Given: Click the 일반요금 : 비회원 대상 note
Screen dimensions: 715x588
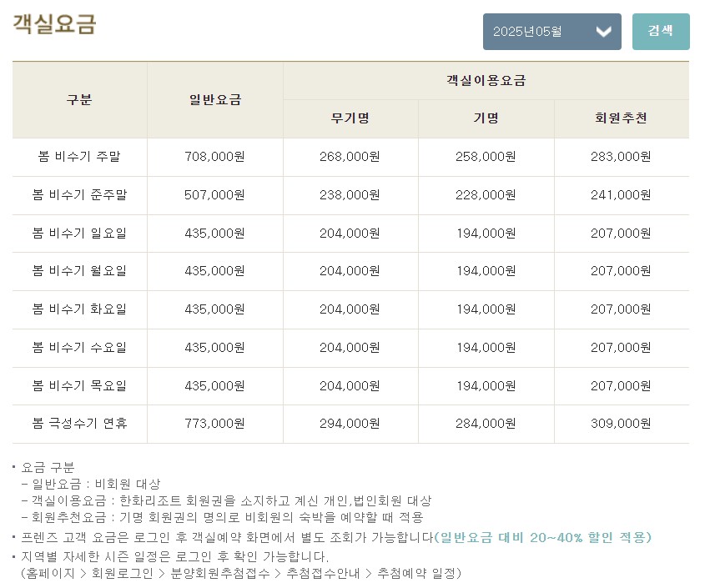Looking at the screenshot, I should (x=91, y=484).
